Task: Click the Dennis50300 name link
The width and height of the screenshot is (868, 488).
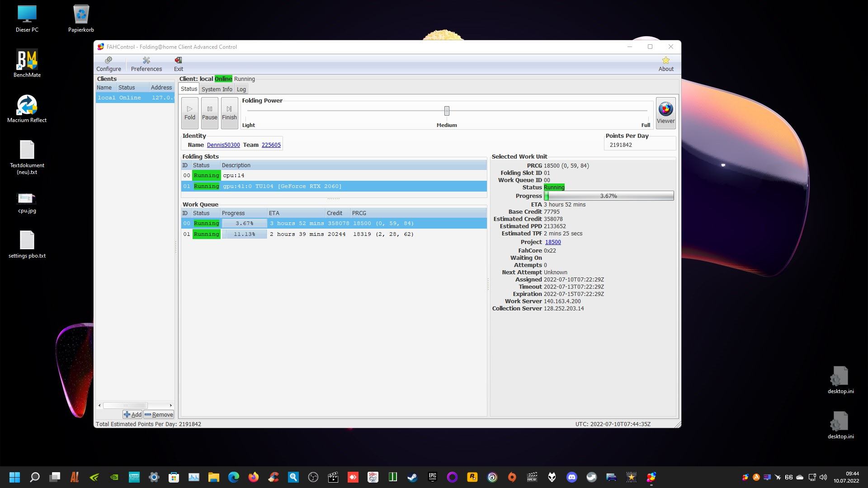Action: tap(223, 145)
